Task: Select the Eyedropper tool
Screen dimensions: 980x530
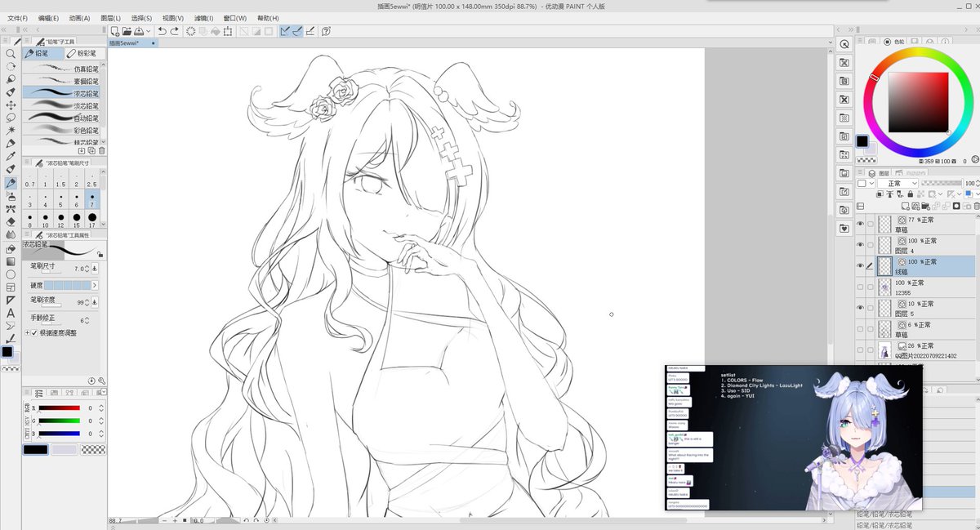Action: 11,156
